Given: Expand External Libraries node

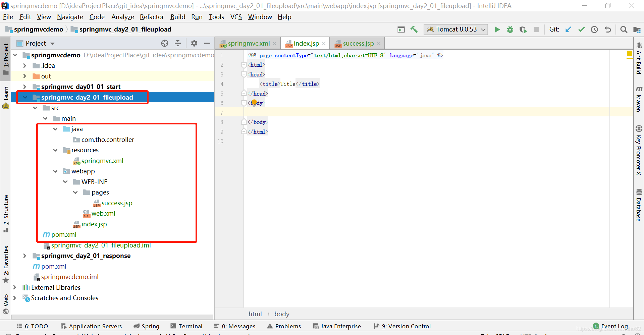Looking at the screenshot, I should [15, 287].
